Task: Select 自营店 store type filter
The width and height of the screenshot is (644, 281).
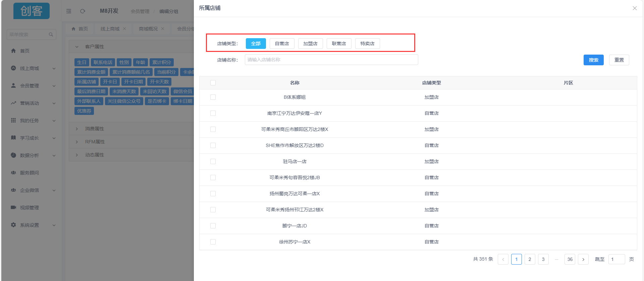Action: (282, 44)
